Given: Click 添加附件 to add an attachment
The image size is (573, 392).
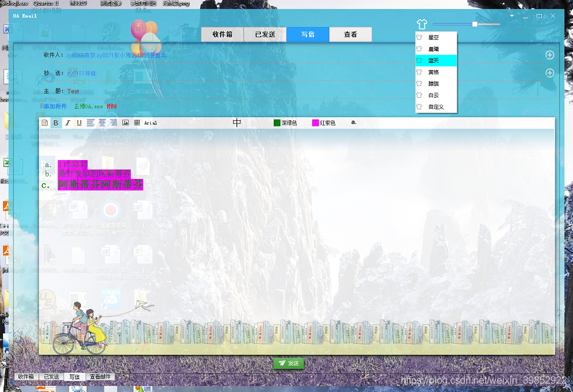Looking at the screenshot, I should click(x=55, y=106).
